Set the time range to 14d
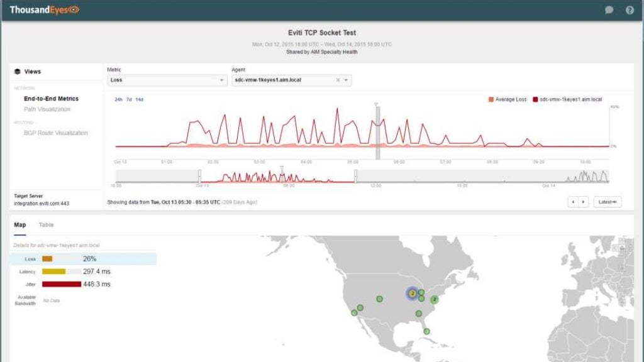This screenshot has width=644, height=362. pos(139,99)
